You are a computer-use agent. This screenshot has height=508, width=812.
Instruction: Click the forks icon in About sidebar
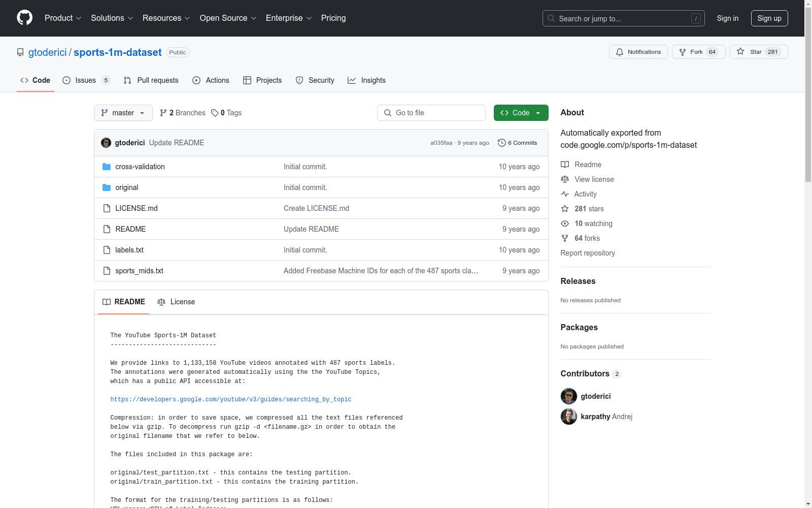pos(565,238)
